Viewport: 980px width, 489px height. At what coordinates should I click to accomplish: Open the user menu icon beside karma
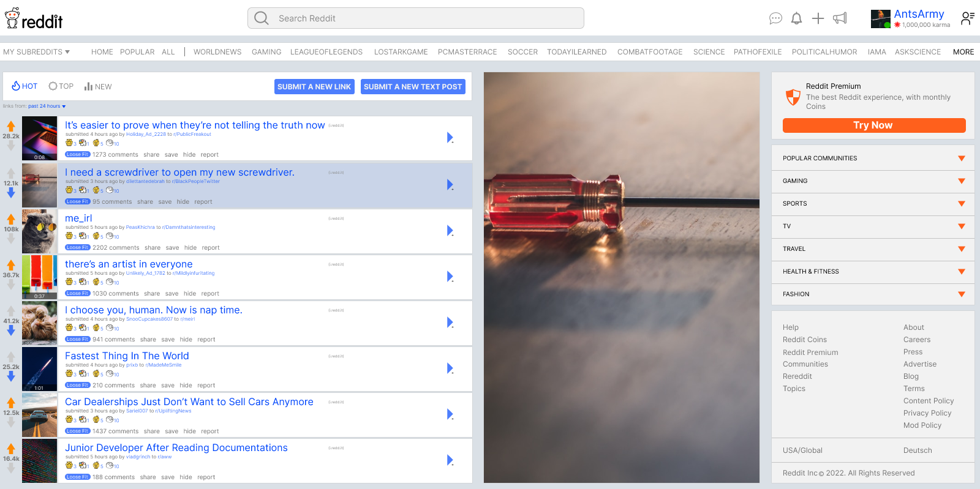967,18
